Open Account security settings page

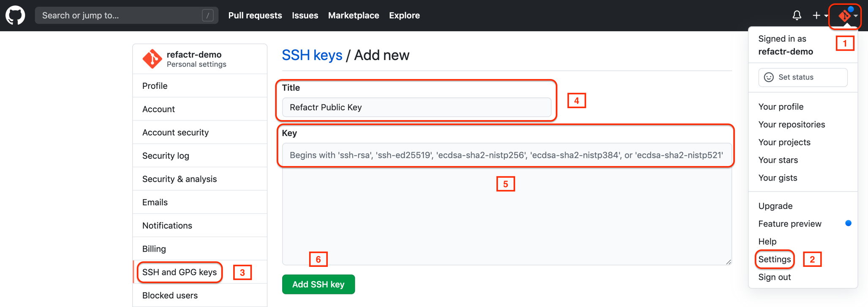[x=175, y=132]
